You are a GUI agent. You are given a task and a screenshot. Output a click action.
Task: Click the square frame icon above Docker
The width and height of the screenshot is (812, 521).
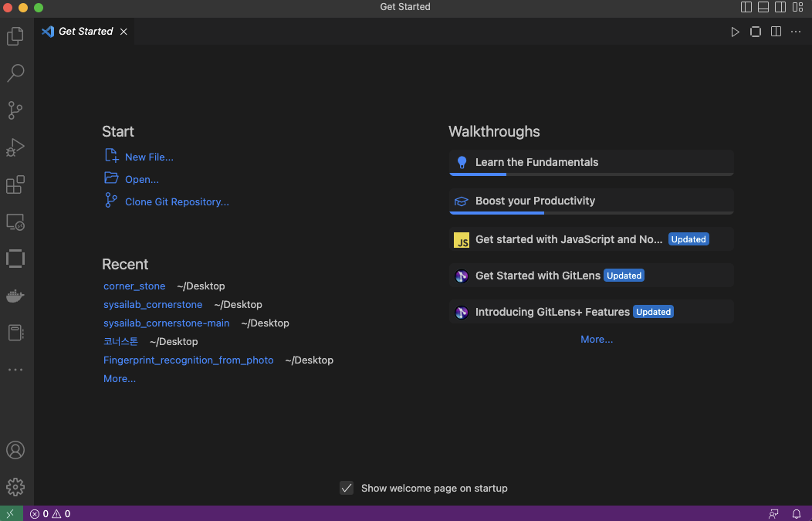click(x=15, y=259)
